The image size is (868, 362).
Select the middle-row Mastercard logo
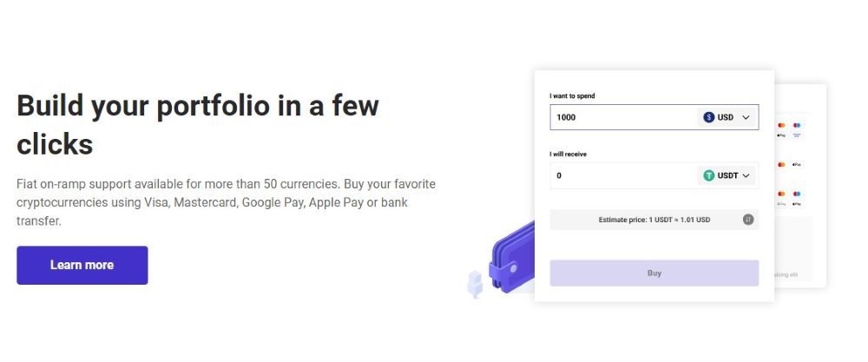coord(782,164)
